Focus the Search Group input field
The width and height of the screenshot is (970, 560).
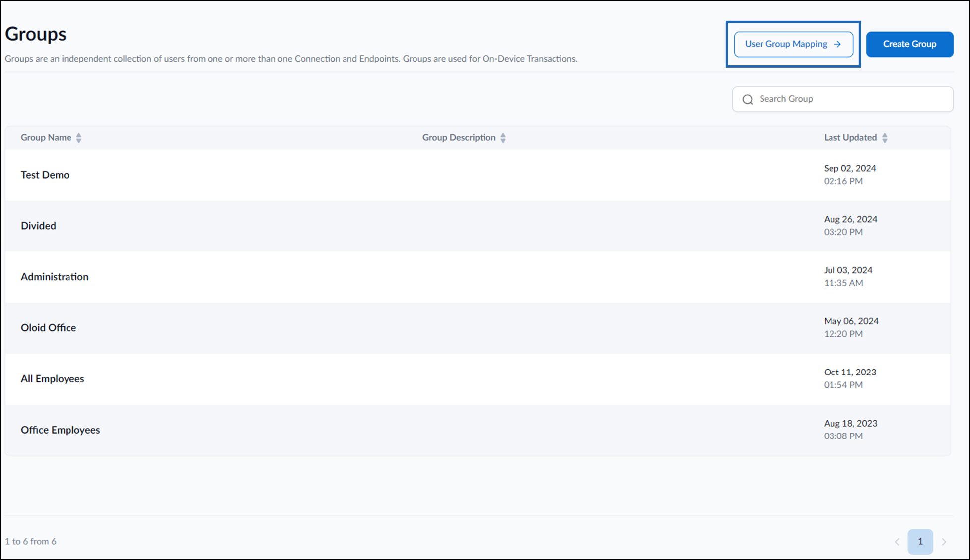click(842, 99)
